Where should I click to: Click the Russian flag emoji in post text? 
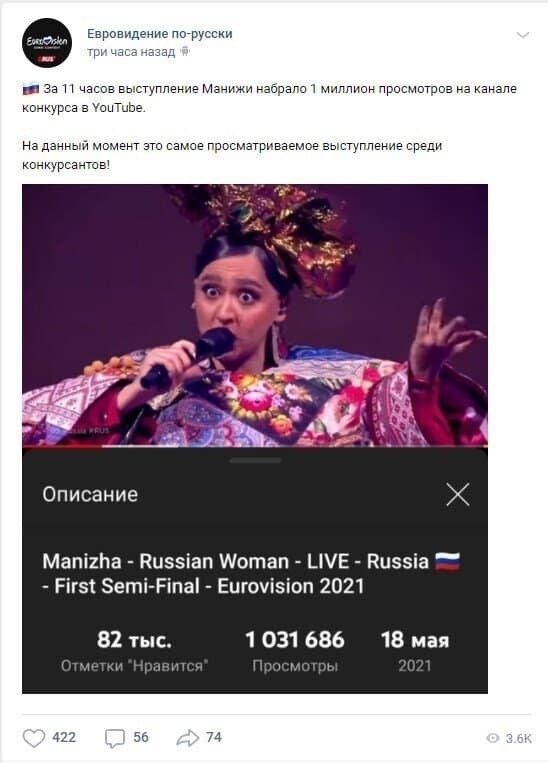tap(31, 89)
